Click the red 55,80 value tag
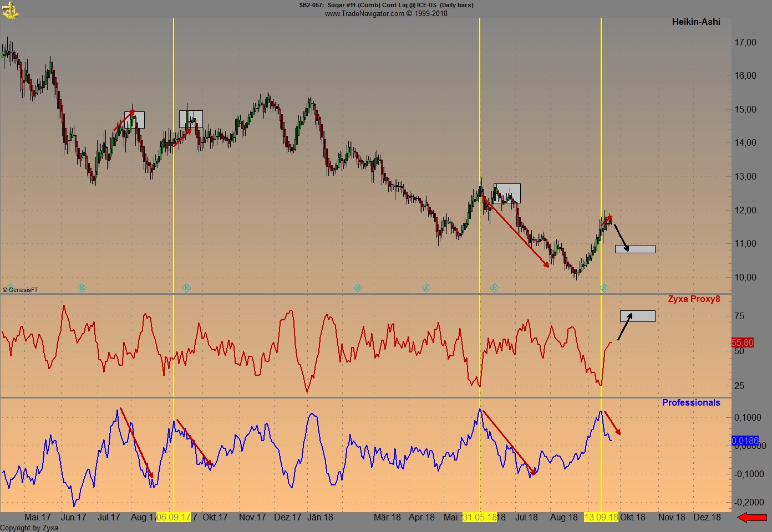The width and height of the screenshot is (772, 532). tap(742, 343)
